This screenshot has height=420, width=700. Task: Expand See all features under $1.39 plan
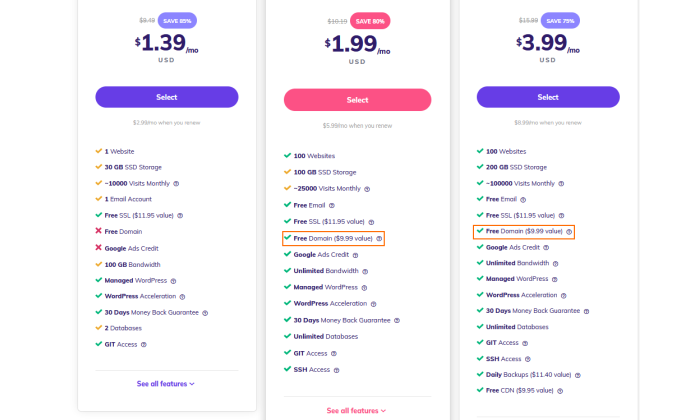coord(166,384)
